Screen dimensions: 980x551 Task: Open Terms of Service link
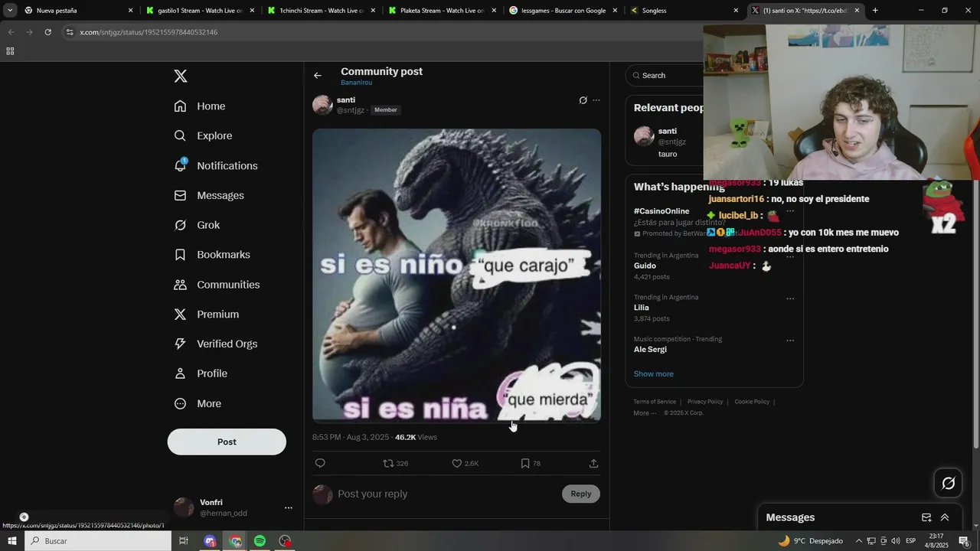[x=655, y=402]
